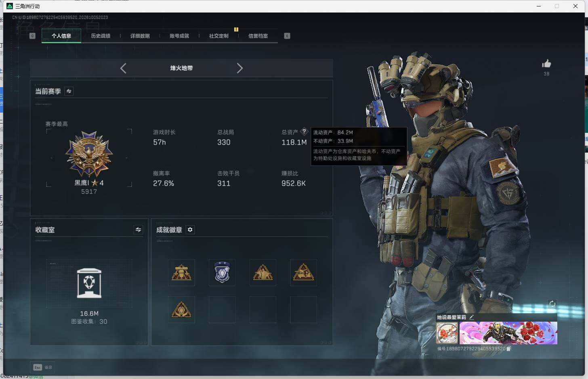Viewport: 588px width, 379px height.
Task: Open the 收藏室 display case icon
Action: (x=89, y=283)
